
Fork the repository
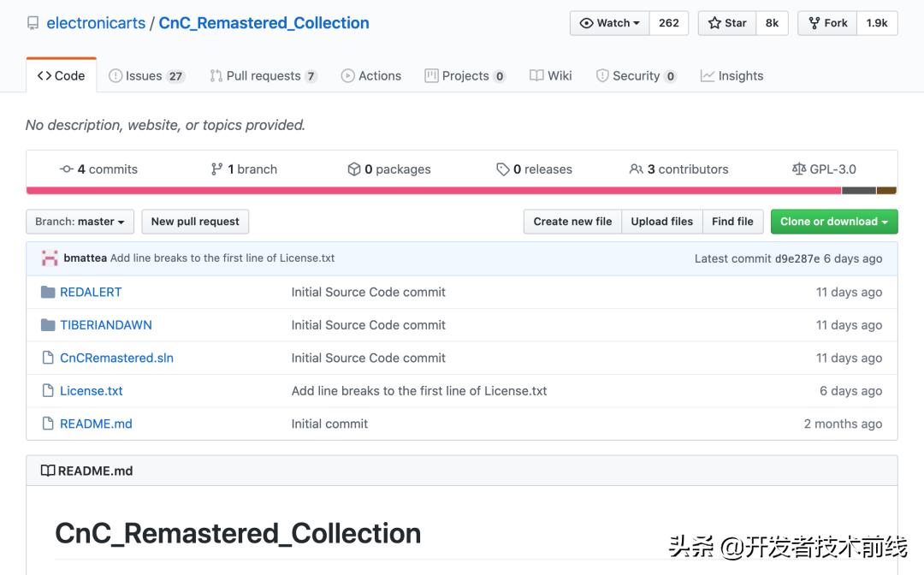point(828,23)
